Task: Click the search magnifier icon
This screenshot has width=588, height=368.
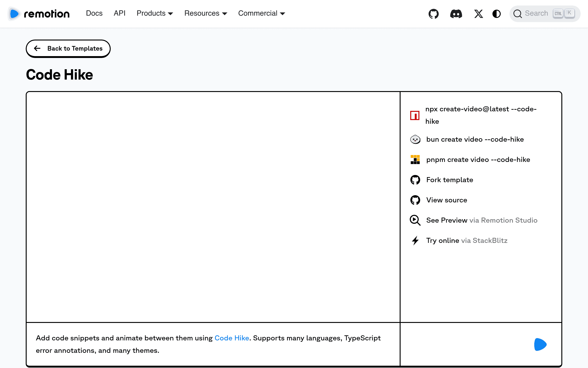Action: pyautogui.click(x=517, y=14)
